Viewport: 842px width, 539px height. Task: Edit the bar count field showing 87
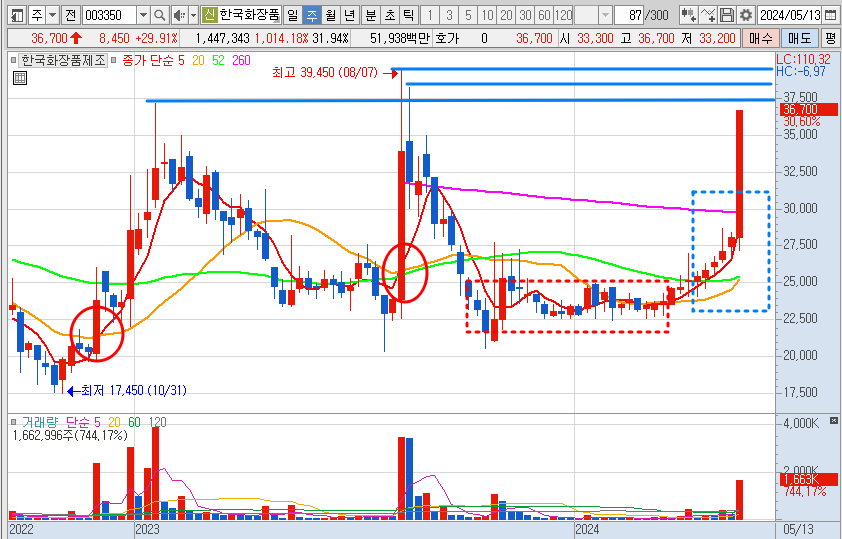coord(630,15)
